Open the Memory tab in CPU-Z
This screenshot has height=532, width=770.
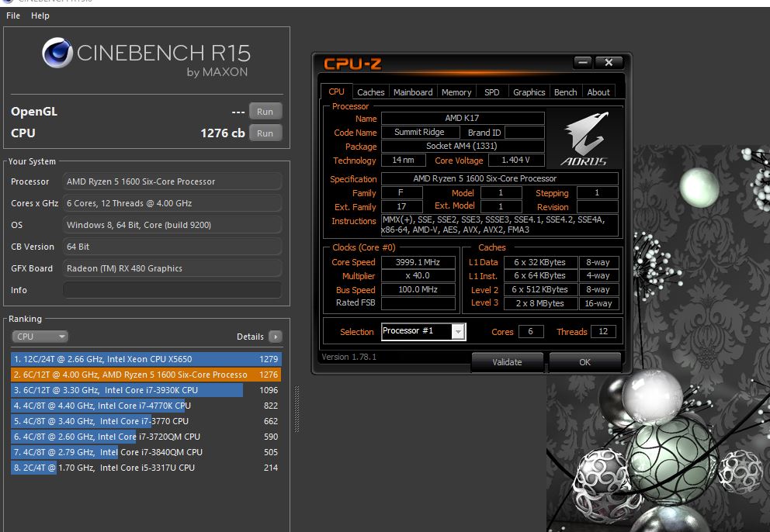(x=456, y=92)
